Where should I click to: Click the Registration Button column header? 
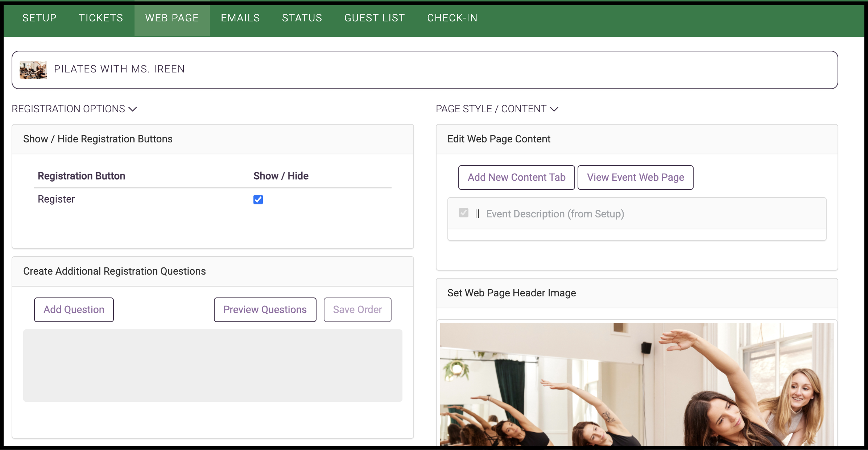[82, 176]
